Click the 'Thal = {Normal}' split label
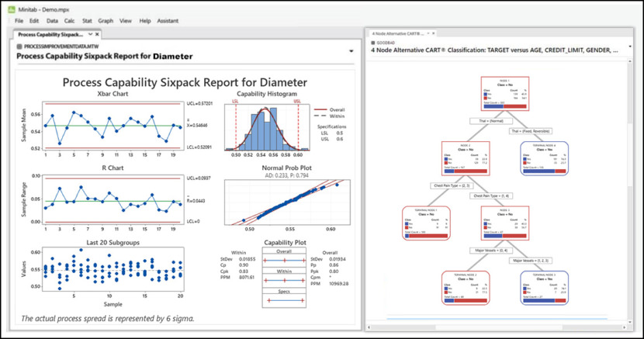This screenshot has height=339, width=644. (x=492, y=121)
